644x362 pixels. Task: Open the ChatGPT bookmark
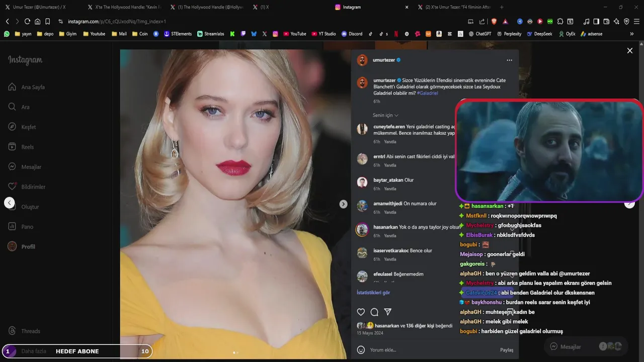coord(479,34)
